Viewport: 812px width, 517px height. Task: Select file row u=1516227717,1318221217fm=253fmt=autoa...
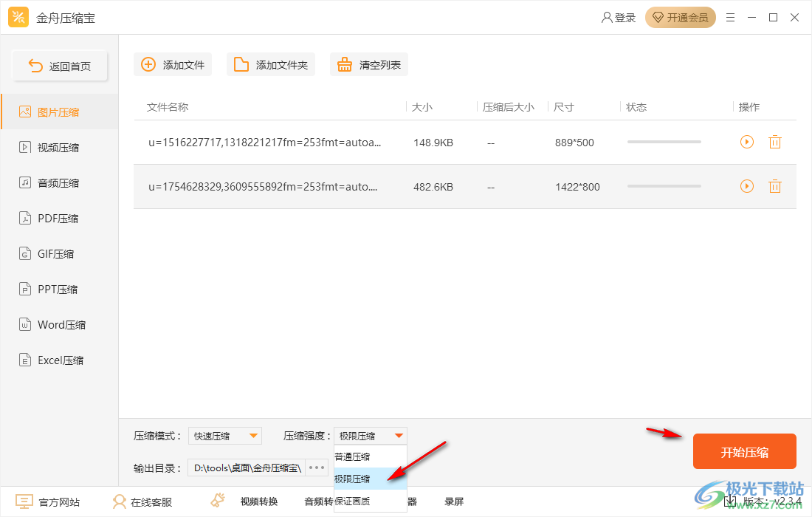(x=464, y=143)
